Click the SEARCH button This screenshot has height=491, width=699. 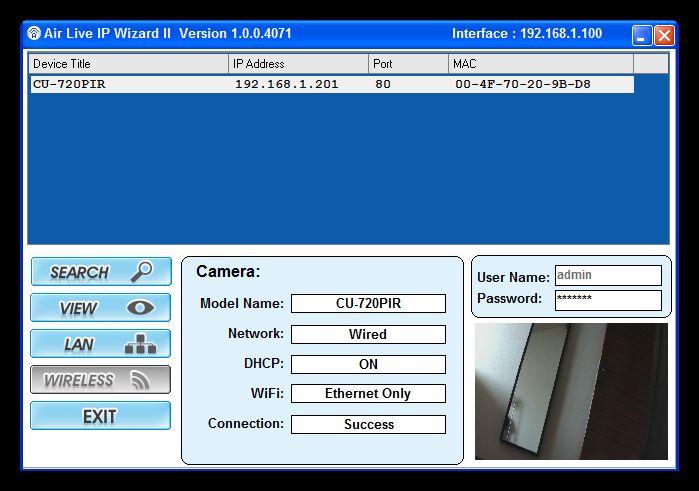point(101,271)
